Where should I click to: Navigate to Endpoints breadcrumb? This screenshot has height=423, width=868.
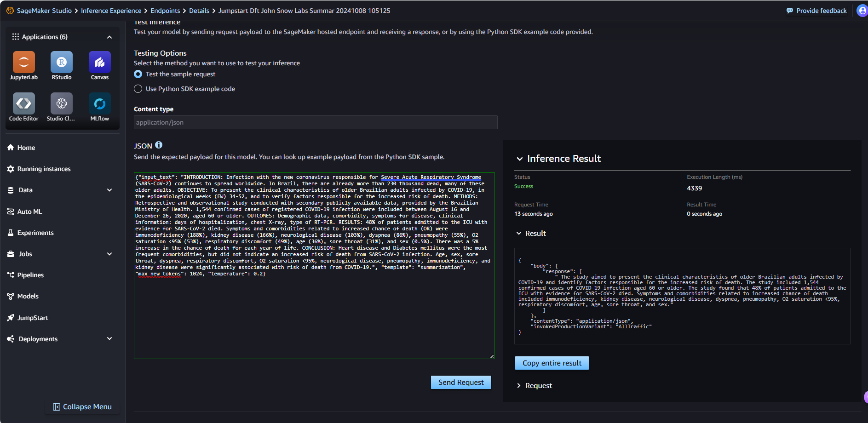165,11
